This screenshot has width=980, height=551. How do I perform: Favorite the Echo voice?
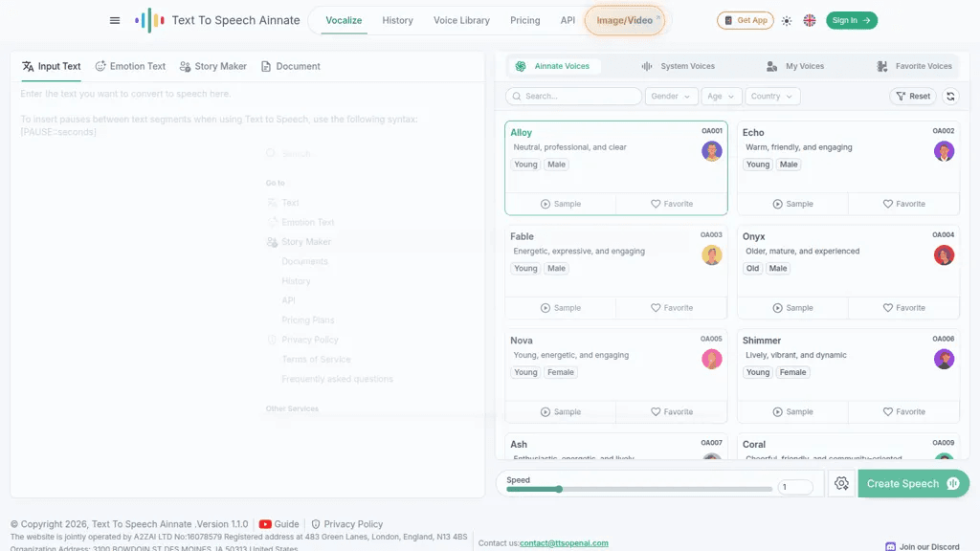pos(903,204)
